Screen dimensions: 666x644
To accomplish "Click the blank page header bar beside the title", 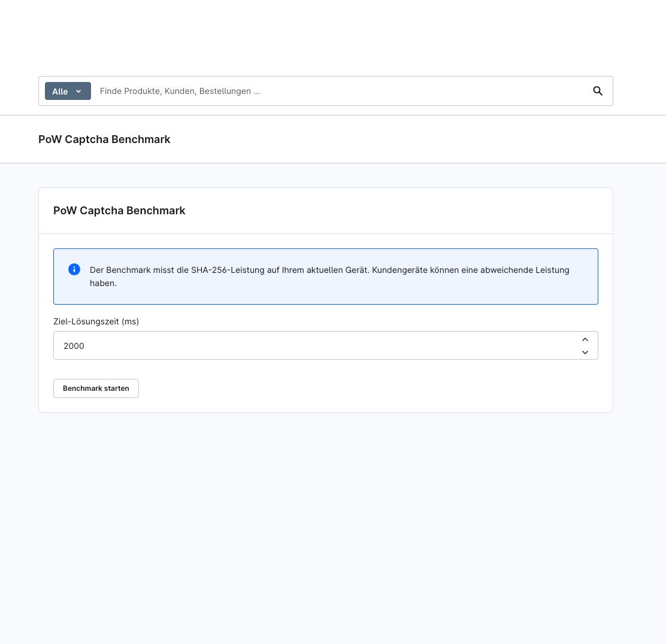I will 416,139.
